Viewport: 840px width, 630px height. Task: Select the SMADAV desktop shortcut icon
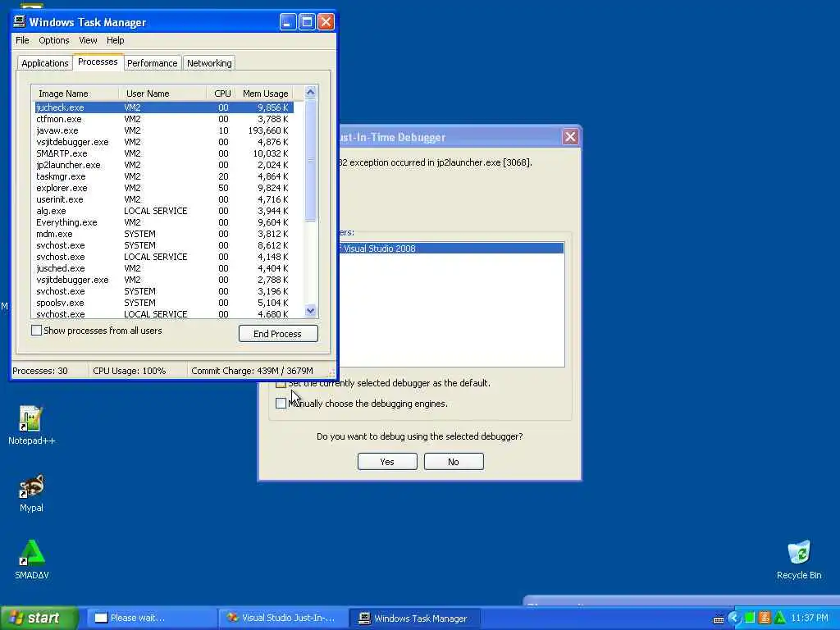click(x=31, y=559)
